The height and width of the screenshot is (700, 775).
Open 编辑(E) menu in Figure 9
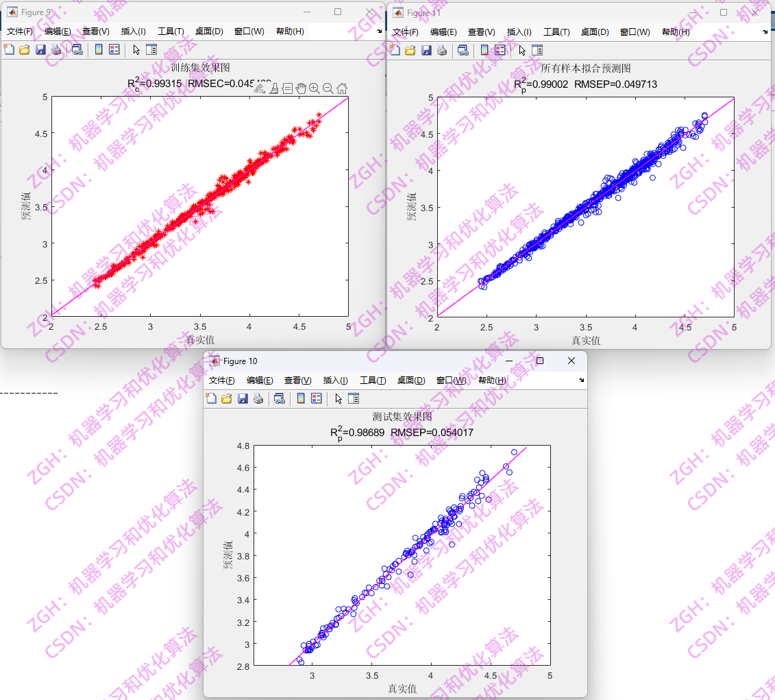pyautogui.click(x=58, y=31)
